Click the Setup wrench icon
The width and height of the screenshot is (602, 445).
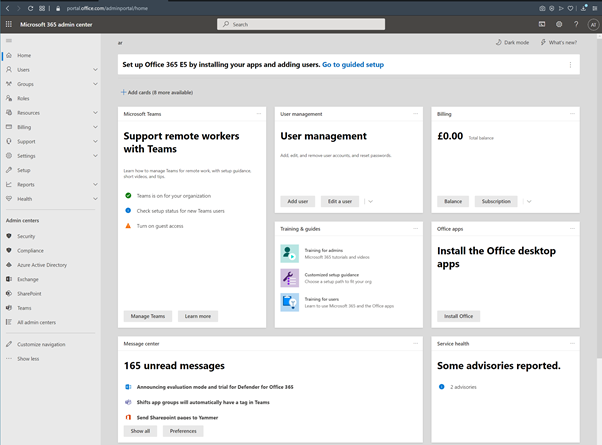[9, 170]
